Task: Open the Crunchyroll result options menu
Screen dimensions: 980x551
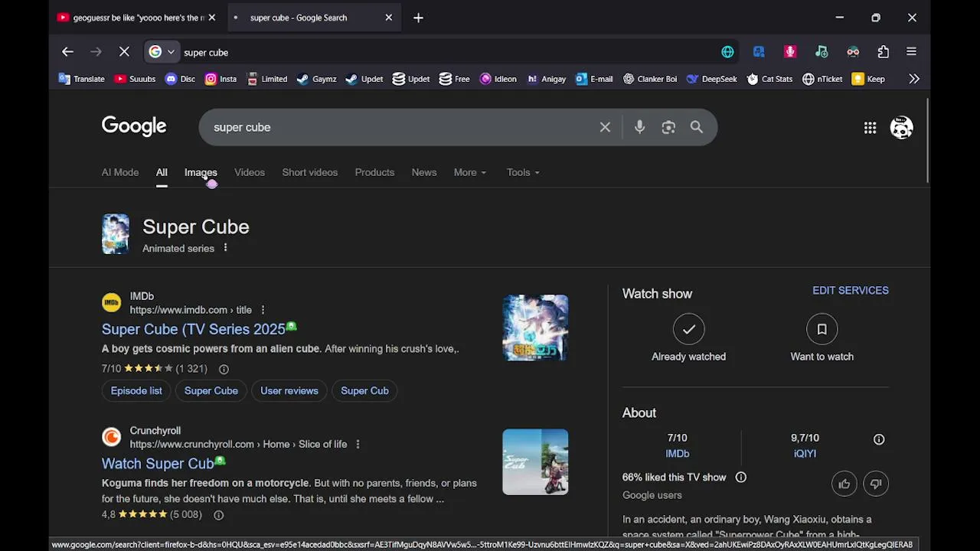Action: tap(358, 444)
